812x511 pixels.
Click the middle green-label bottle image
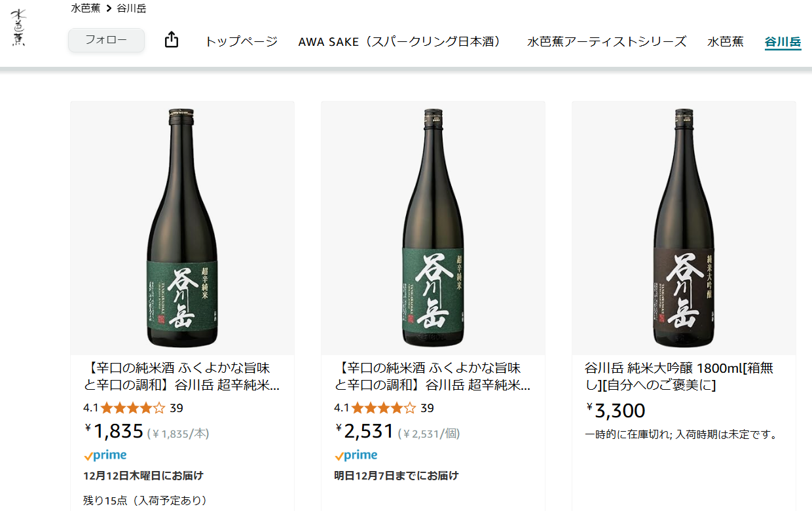coord(433,227)
